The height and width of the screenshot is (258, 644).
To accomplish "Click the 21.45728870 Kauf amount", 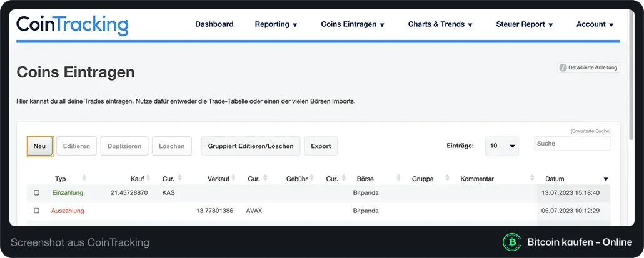I will click(x=129, y=193).
